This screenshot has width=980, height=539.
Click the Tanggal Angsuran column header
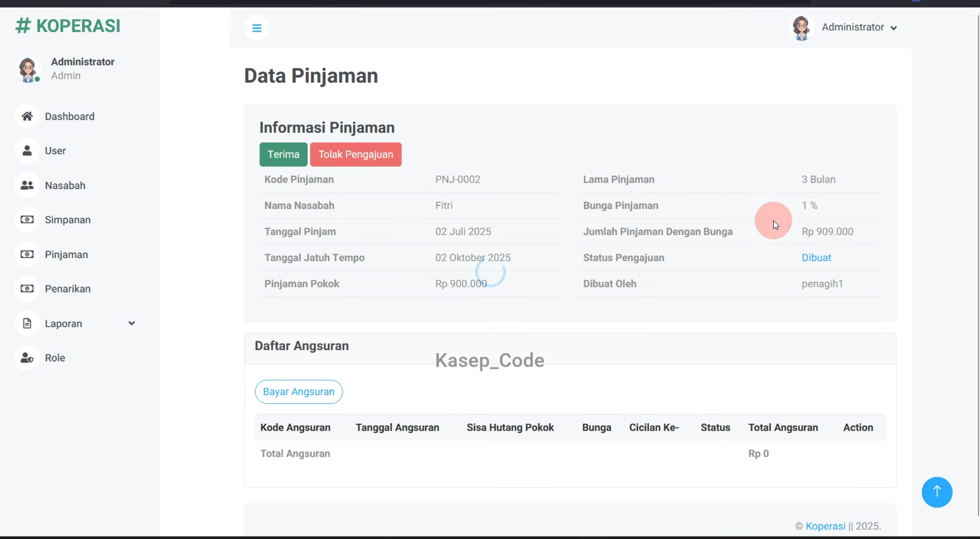397,427
